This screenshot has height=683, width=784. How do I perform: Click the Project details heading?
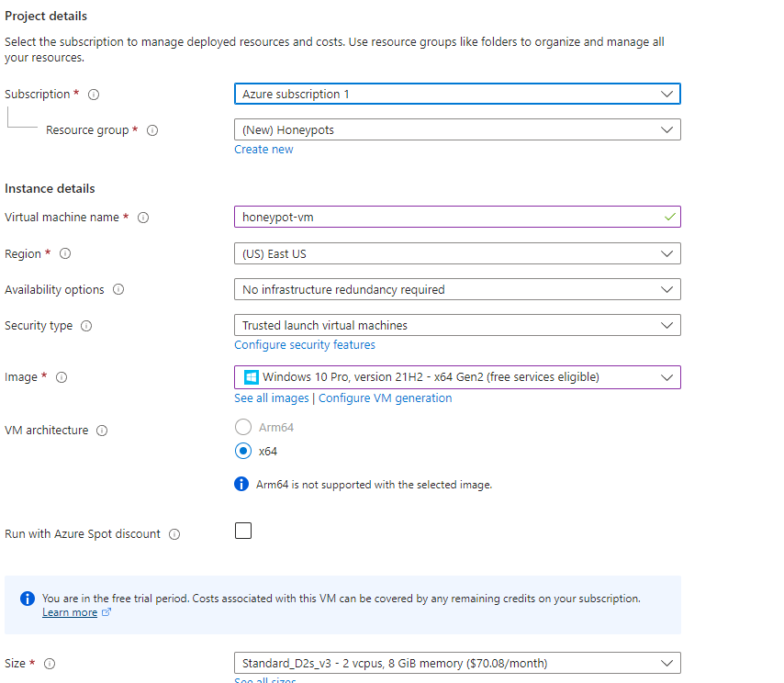point(46,17)
